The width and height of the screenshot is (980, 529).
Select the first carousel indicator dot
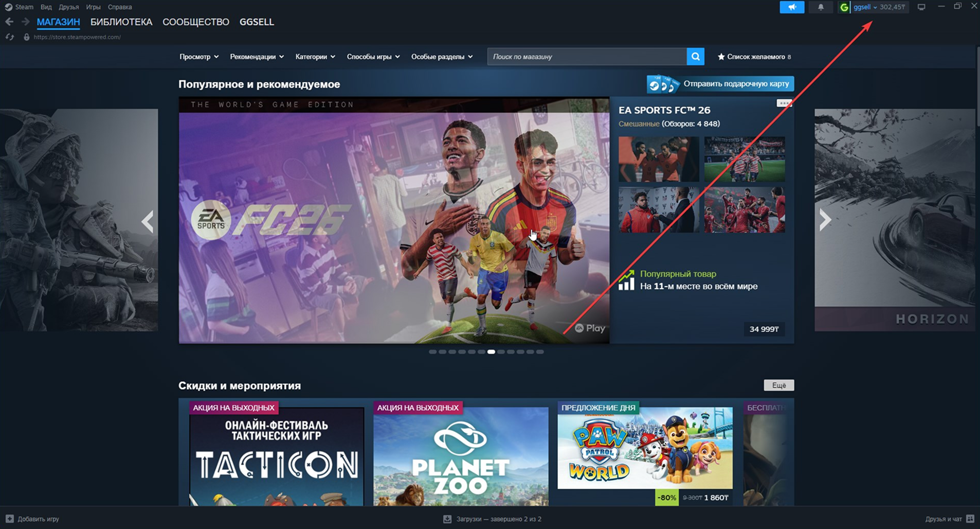(x=432, y=352)
